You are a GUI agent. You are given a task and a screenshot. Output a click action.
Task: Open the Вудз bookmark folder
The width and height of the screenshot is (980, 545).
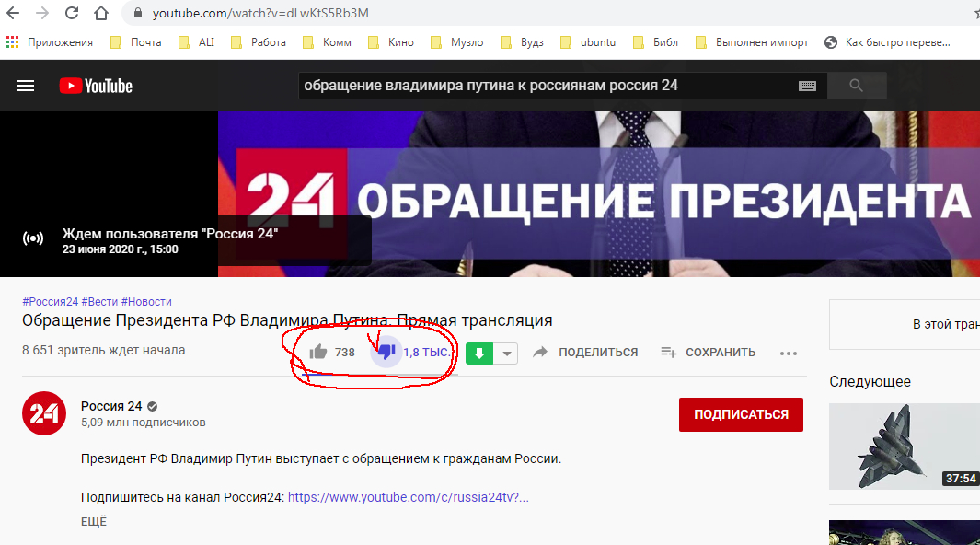tap(522, 41)
